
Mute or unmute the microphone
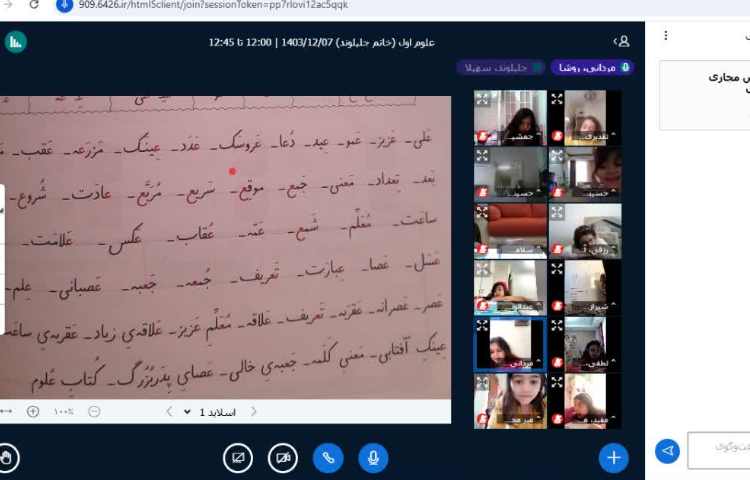[373, 458]
